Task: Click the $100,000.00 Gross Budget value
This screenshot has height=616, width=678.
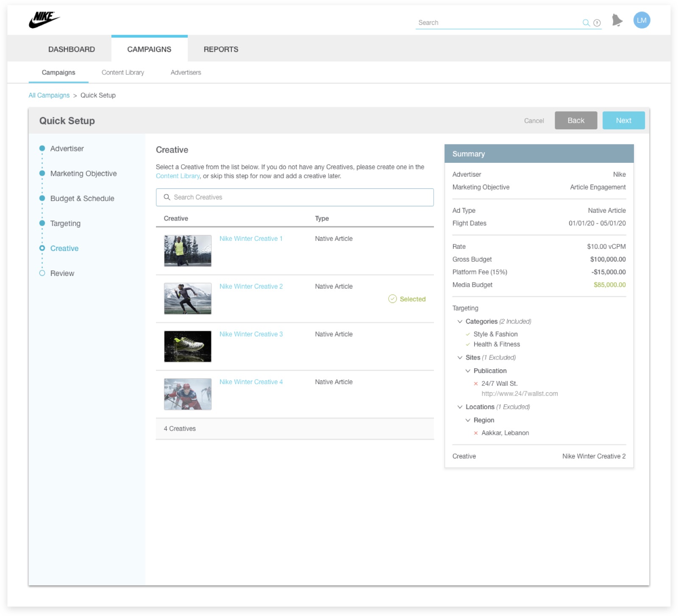Action: pos(608,259)
